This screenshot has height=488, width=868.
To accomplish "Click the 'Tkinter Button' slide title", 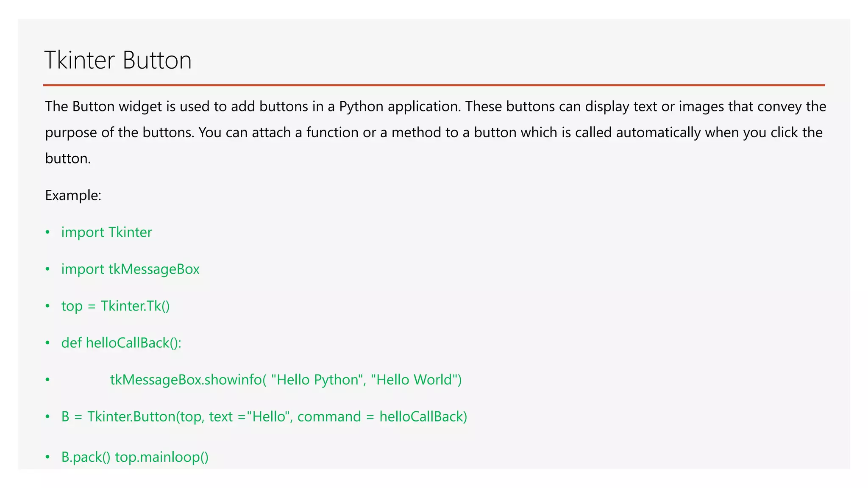I will click(x=118, y=60).
